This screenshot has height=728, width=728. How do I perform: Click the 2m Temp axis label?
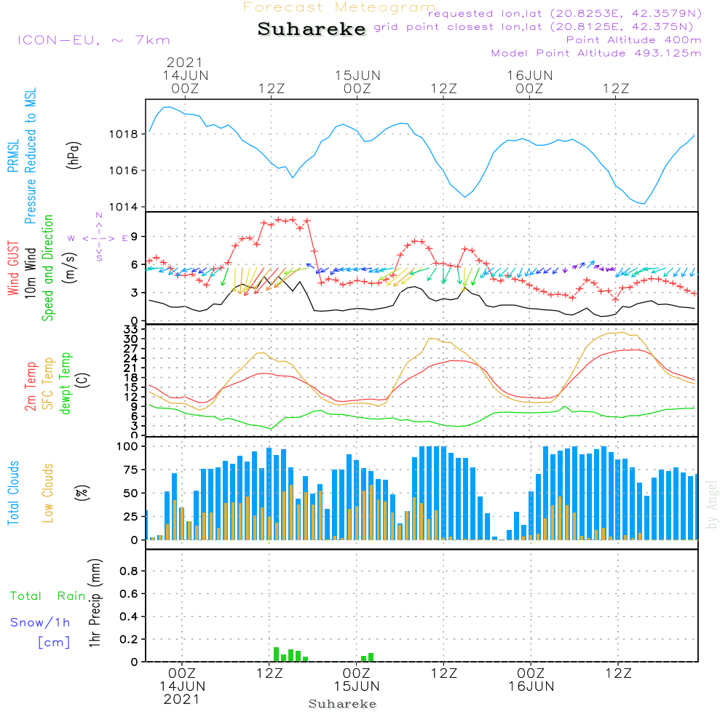[31, 384]
